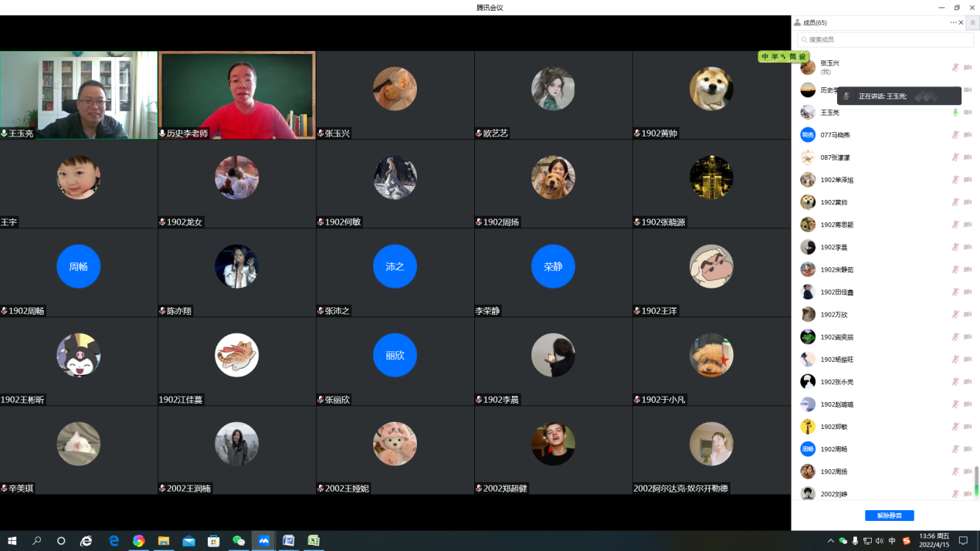Image resolution: width=980 pixels, height=551 pixels.
Task: Expand the system tray hidden icons chevron
Action: coord(831,541)
